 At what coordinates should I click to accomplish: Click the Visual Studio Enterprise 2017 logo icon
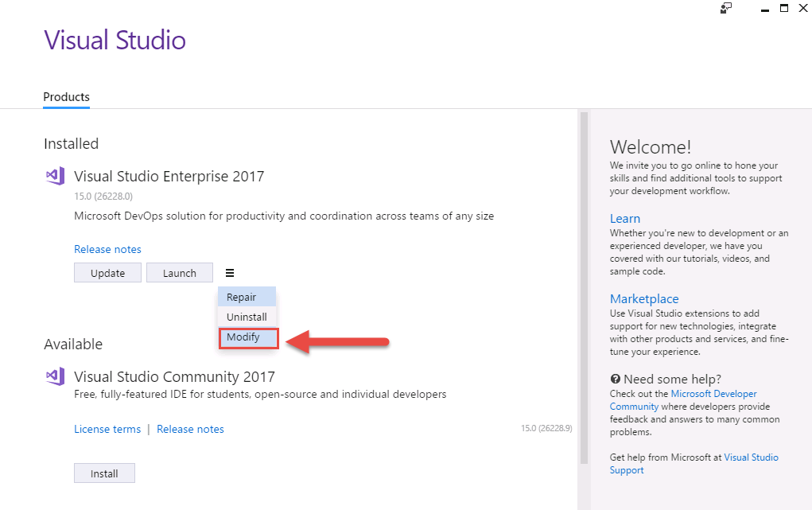tap(56, 176)
